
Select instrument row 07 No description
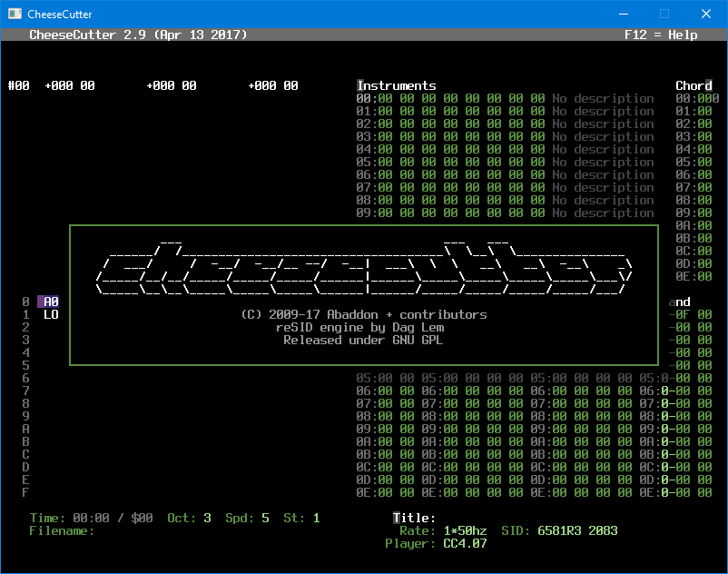click(505, 188)
